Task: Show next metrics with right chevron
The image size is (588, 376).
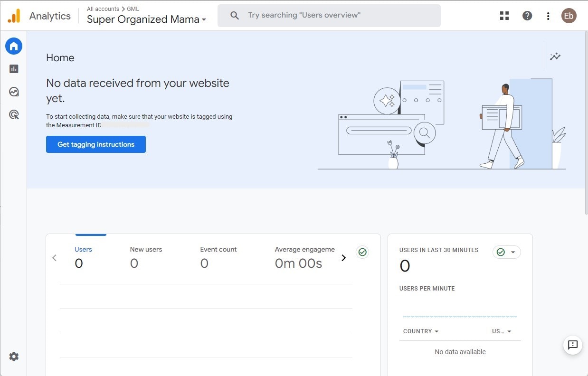Action: point(344,257)
